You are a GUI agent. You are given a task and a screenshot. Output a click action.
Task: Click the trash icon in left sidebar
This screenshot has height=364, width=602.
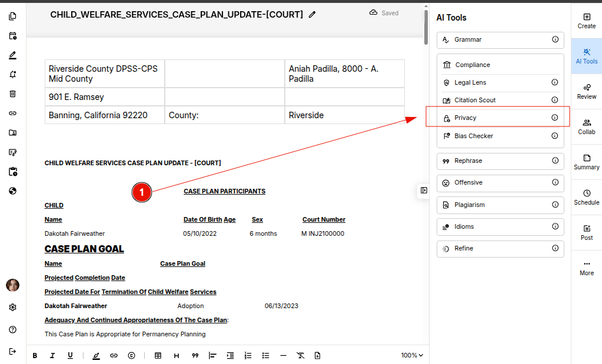pos(12,93)
